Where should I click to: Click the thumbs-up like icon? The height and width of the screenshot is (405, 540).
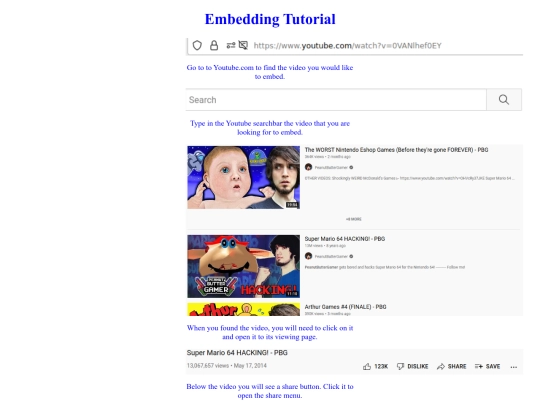coord(367,366)
